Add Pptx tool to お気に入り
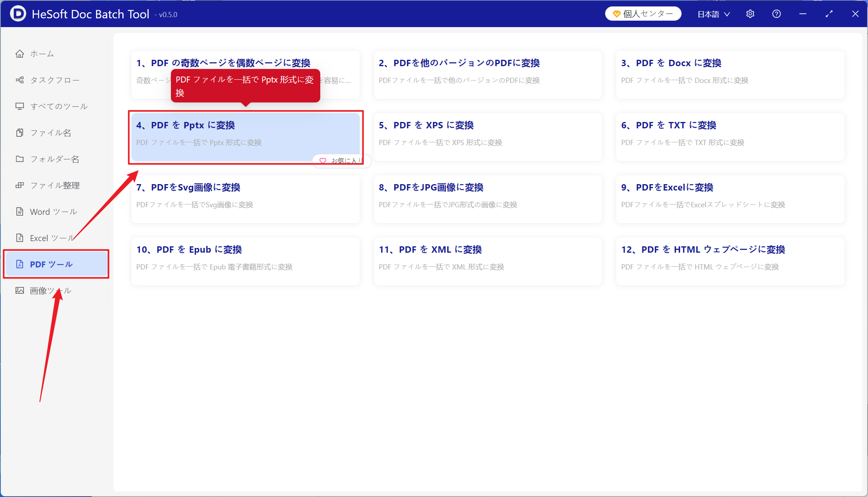This screenshot has width=868, height=497. [x=342, y=161]
